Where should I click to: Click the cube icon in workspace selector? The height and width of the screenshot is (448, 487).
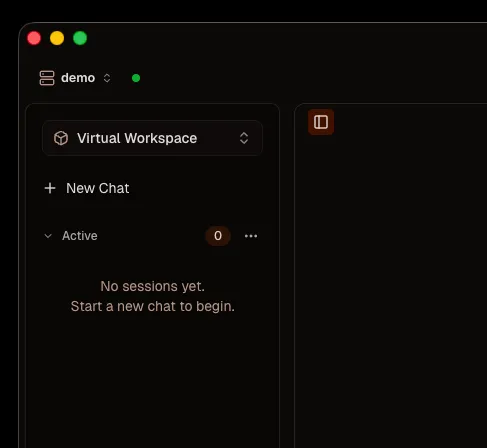[61, 138]
